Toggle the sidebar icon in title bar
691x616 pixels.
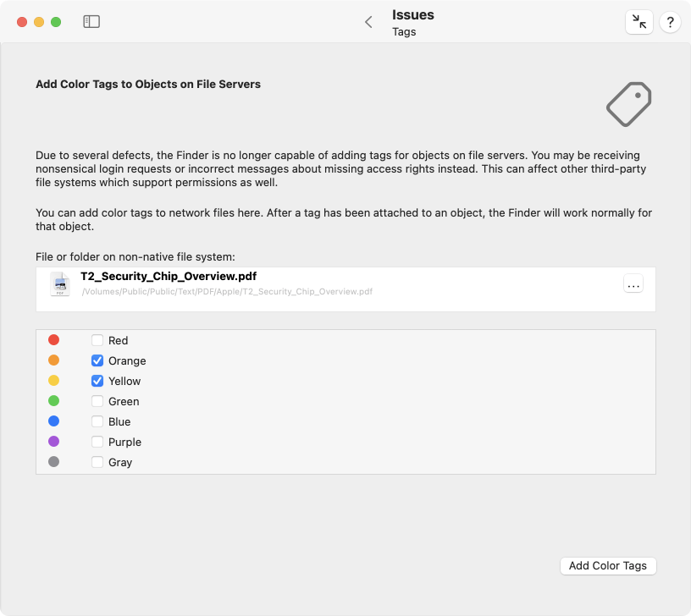[91, 21]
